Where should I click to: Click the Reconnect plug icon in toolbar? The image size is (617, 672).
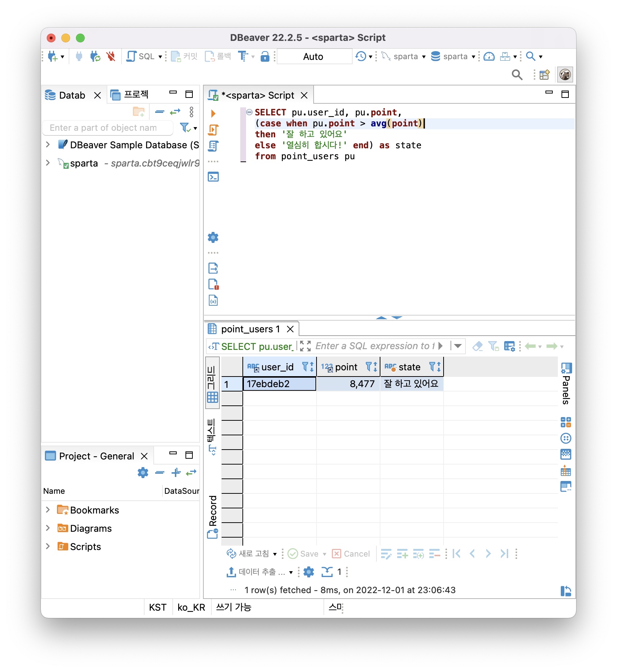(95, 57)
